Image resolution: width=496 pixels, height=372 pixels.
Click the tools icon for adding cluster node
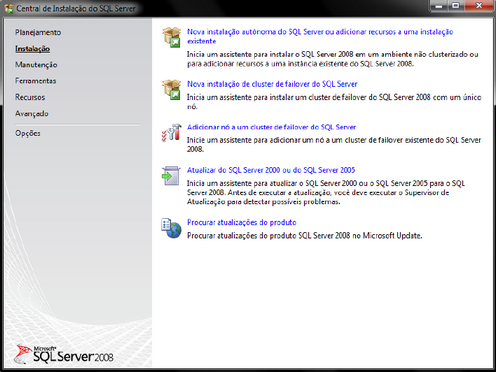click(x=172, y=133)
